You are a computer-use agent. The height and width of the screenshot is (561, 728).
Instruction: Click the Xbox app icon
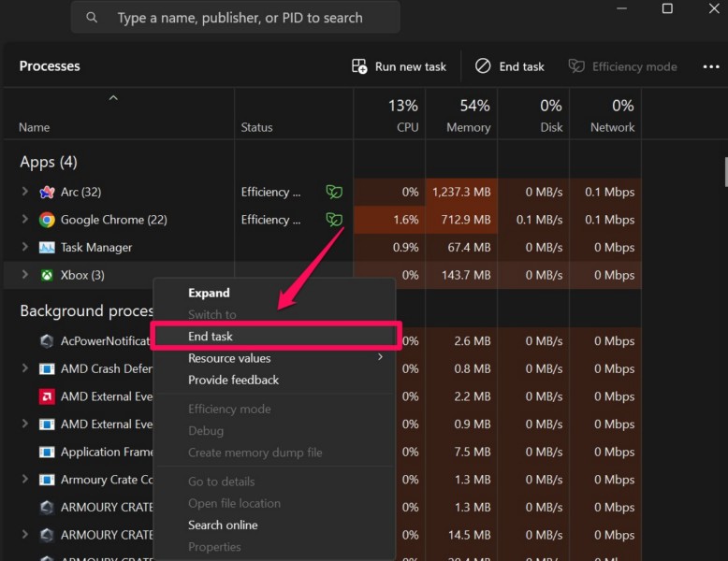47,276
